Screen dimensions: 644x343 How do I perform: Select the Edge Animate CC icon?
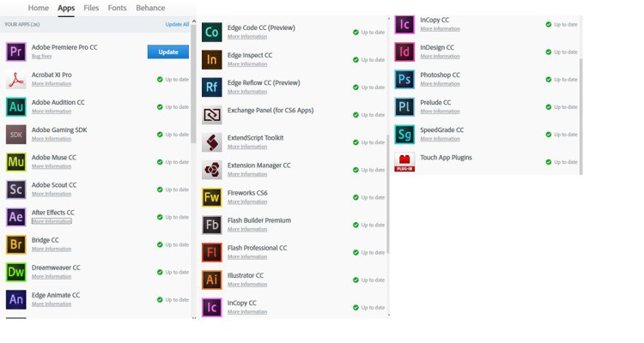[15, 299]
